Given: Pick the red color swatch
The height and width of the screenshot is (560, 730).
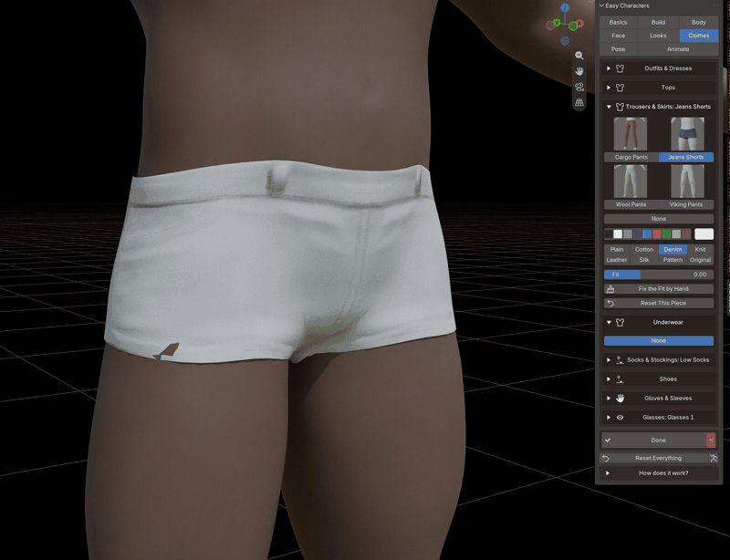Looking at the screenshot, I should tap(657, 233).
